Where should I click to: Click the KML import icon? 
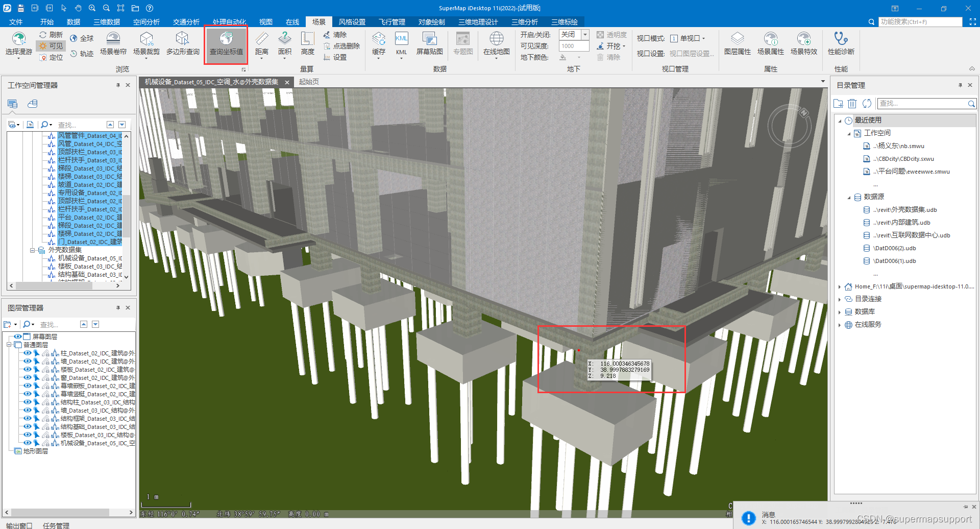click(402, 44)
